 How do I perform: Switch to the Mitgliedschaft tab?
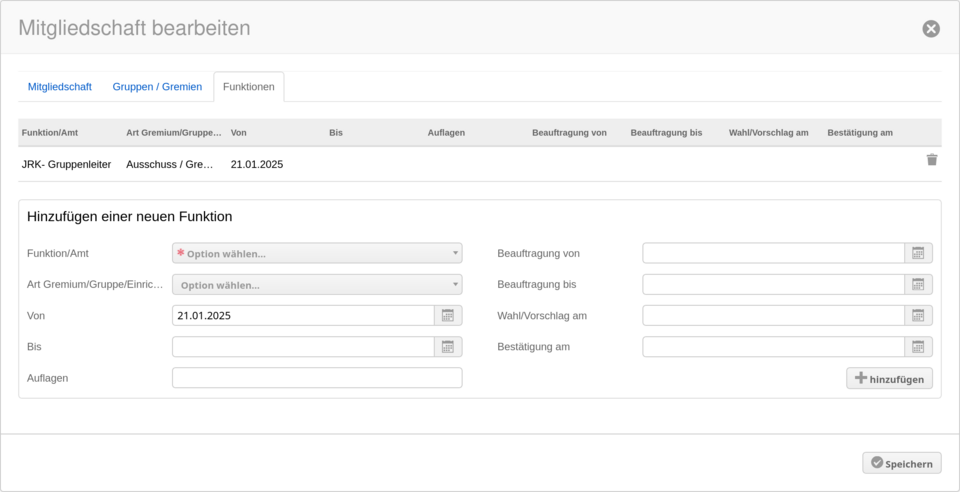(60, 87)
